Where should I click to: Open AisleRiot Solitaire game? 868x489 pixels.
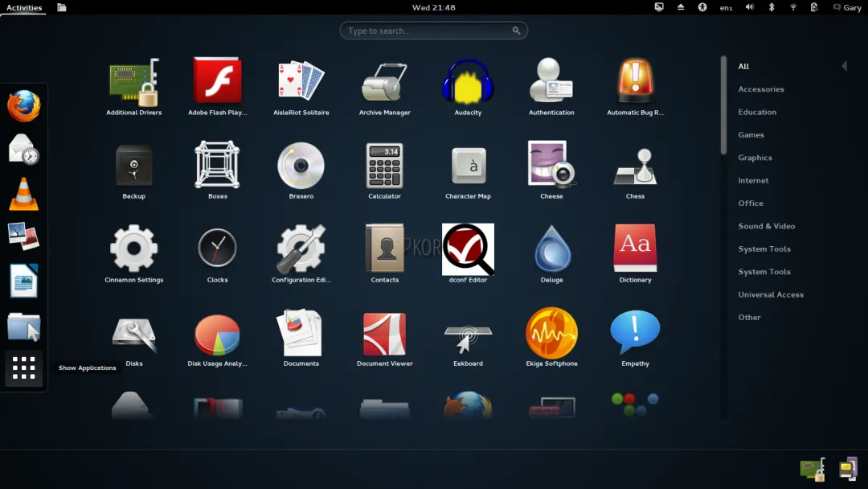tap(301, 81)
